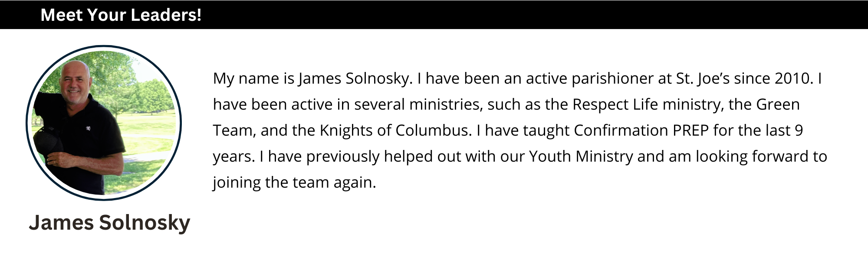
Task: Click the year "2010" in the bio
Action: point(792,78)
